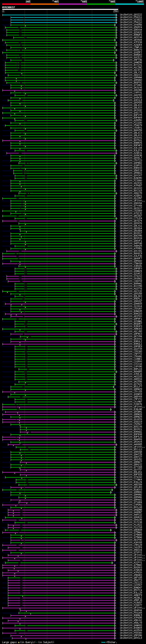Open hit UniRef100_B9IEG7
The width and height of the screenshot is (146, 644).
point(131,233)
